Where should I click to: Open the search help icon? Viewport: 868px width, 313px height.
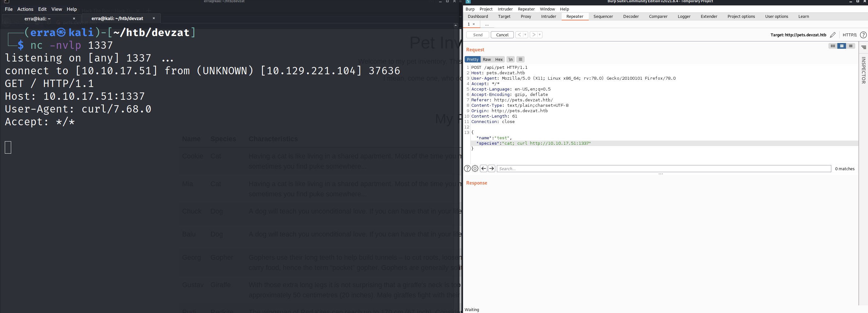(468, 169)
